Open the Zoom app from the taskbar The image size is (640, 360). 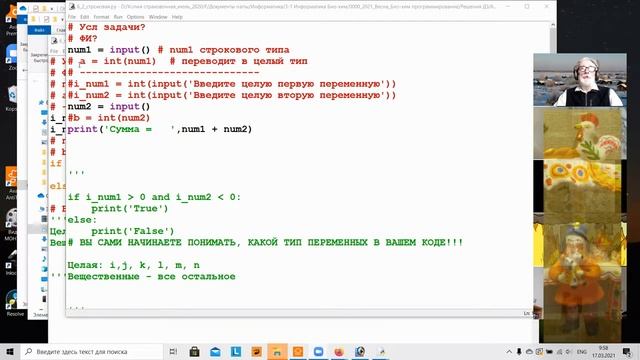click(318, 351)
